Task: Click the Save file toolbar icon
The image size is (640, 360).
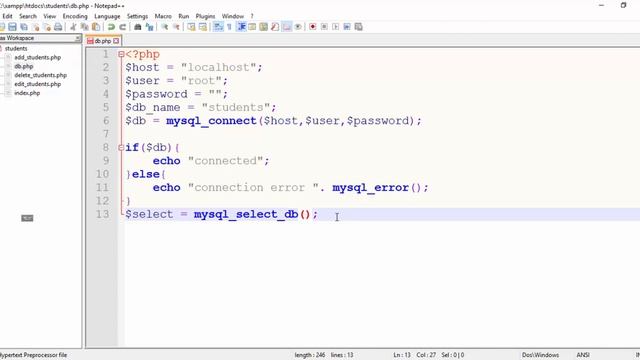Action: 12,27
